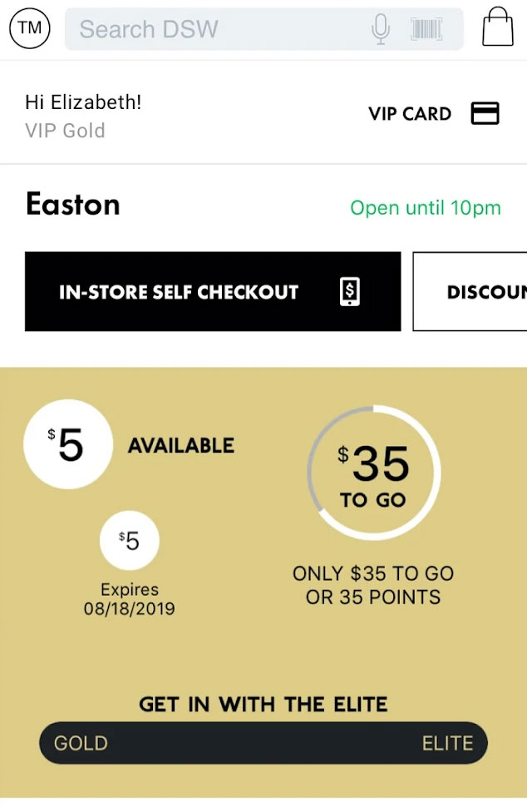Viewport: 527px width, 812px height.
Task: Expand the Easton store details
Action: [72, 205]
